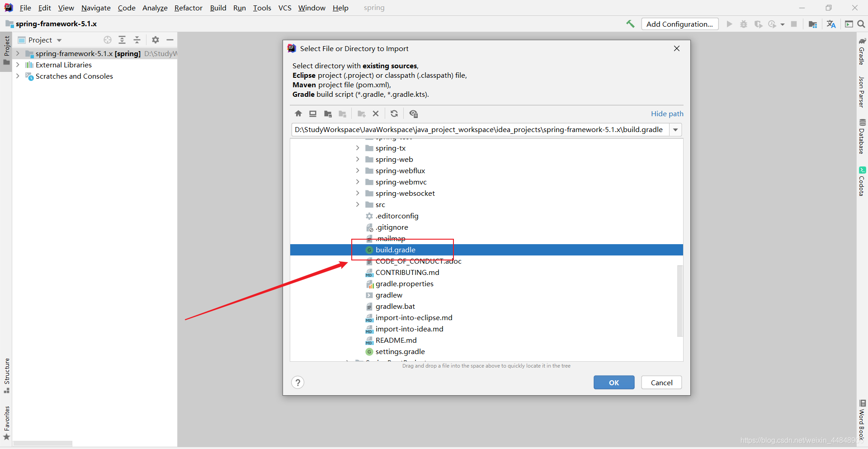This screenshot has height=449, width=868.
Task: Expand spring-framework-5.1.x project node
Action: click(18, 53)
